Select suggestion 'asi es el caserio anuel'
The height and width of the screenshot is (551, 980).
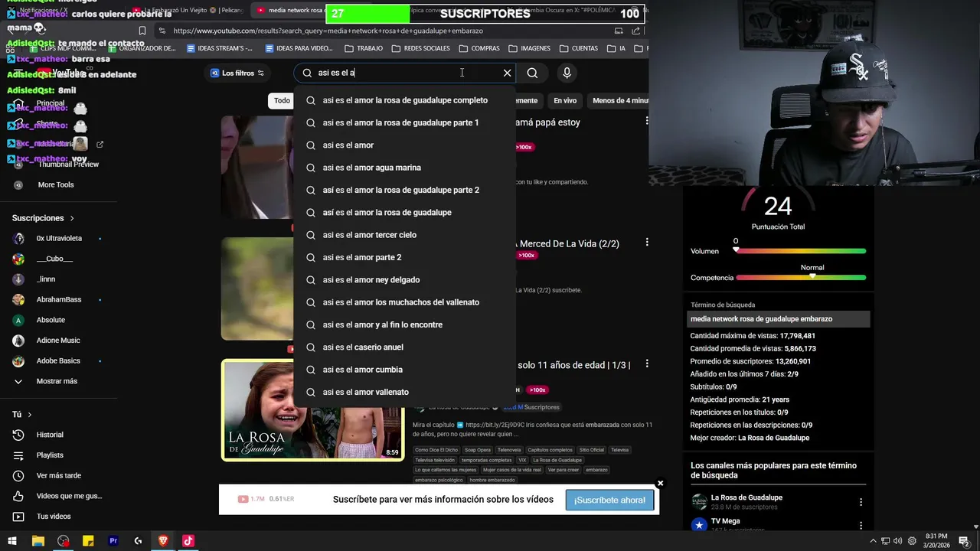coord(404,347)
